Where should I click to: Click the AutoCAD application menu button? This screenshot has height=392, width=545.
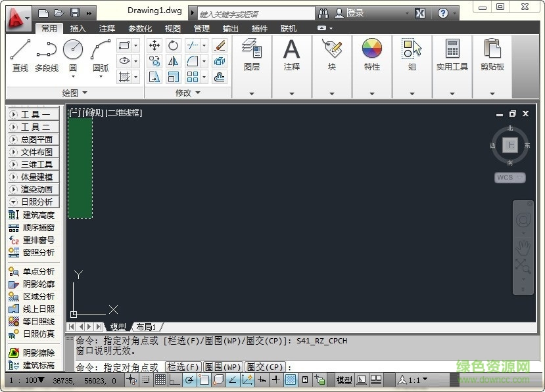click(18, 18)
